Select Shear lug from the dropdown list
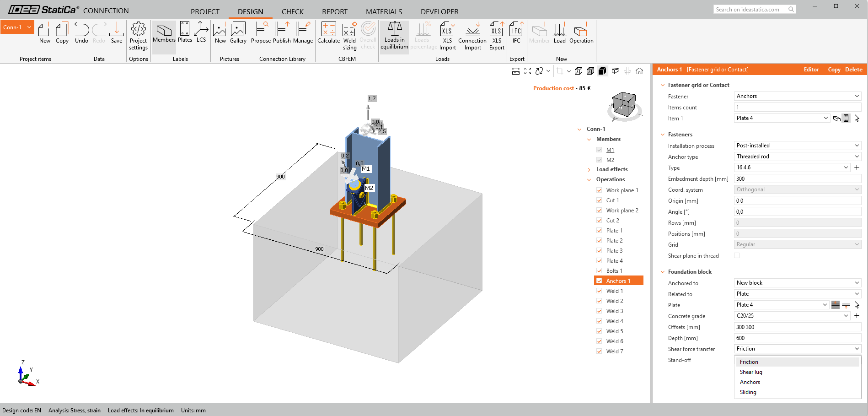 click(798, 372)
